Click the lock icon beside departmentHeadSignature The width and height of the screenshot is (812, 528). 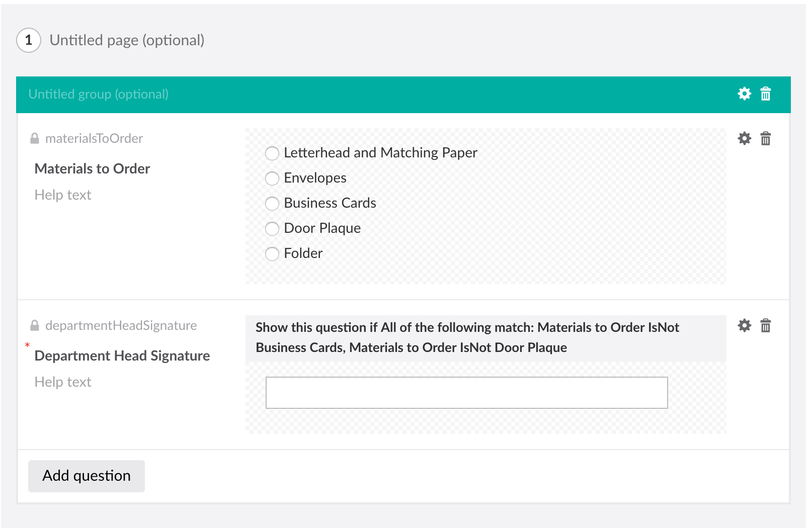(34, 325)
